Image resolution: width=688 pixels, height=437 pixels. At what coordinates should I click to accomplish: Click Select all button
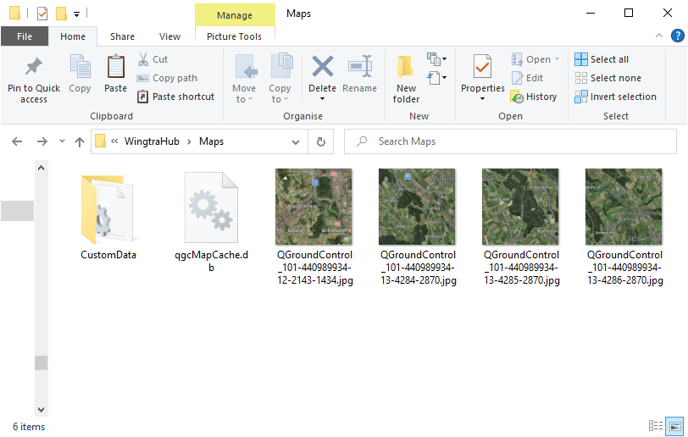tap(602, 59)
